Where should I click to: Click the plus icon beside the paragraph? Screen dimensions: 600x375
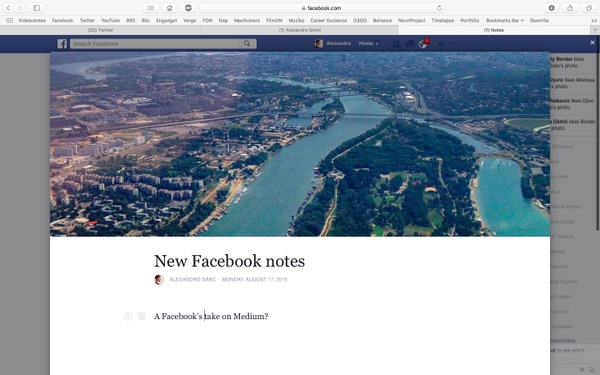coord(128,316)
